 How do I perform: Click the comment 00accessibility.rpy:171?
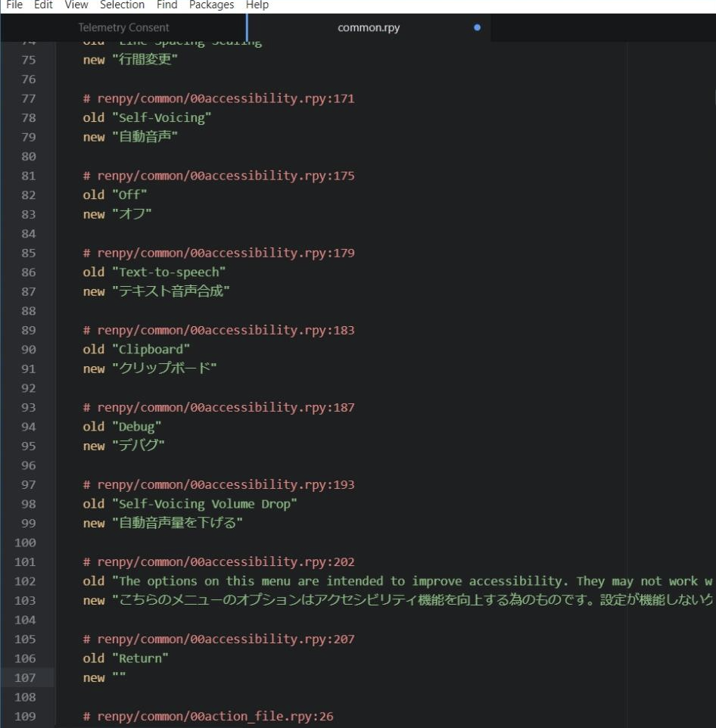coord(219,98)
